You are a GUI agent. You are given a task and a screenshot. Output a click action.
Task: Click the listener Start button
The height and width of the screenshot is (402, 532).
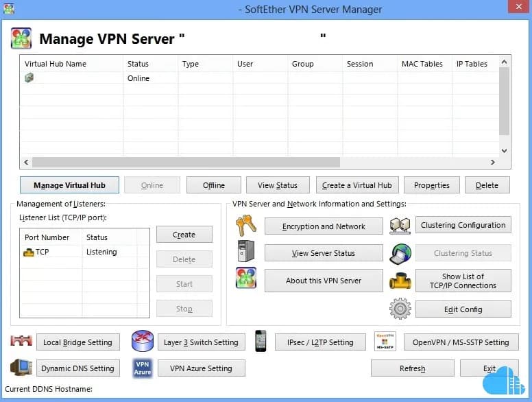(184, 284)
